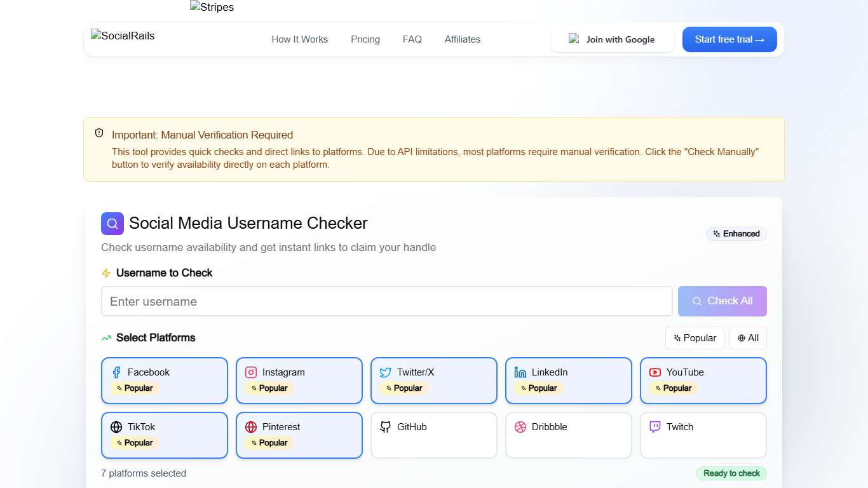The image size is (868, 488).
Task: Click the Twitter/X bird icon
Action: (386, 372)
